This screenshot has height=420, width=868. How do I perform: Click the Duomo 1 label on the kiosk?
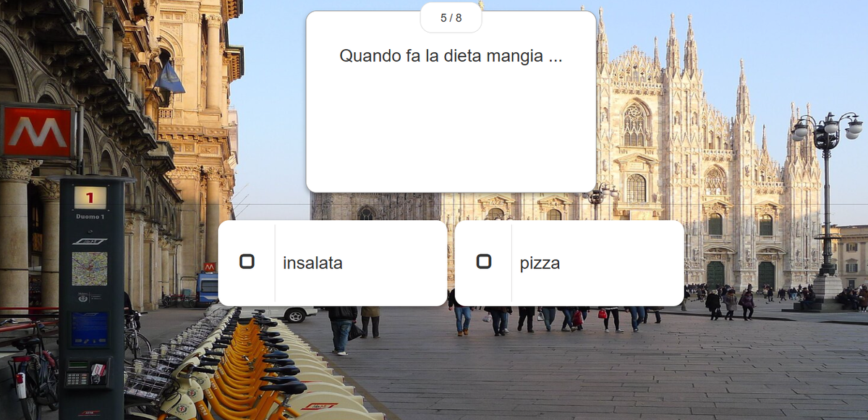[x=90, y=217]
